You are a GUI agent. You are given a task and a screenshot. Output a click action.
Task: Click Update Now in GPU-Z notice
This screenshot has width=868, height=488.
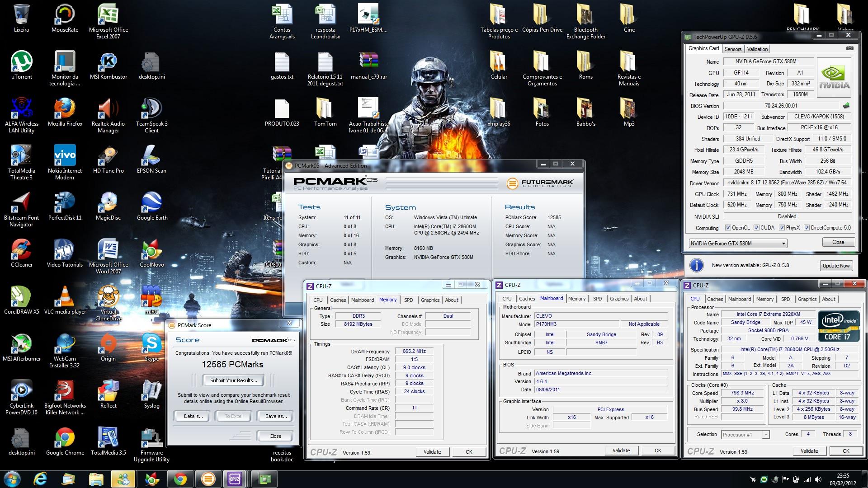[x=836, y=266]
